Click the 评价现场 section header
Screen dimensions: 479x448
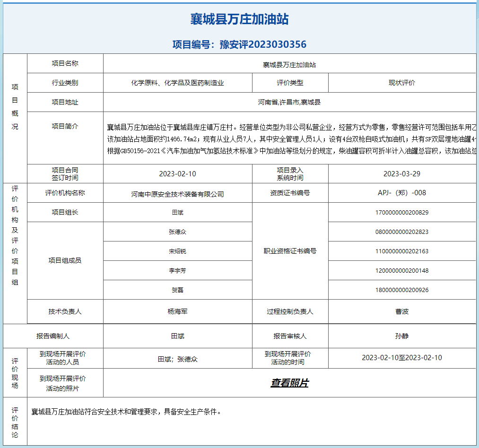pos(15,373)
